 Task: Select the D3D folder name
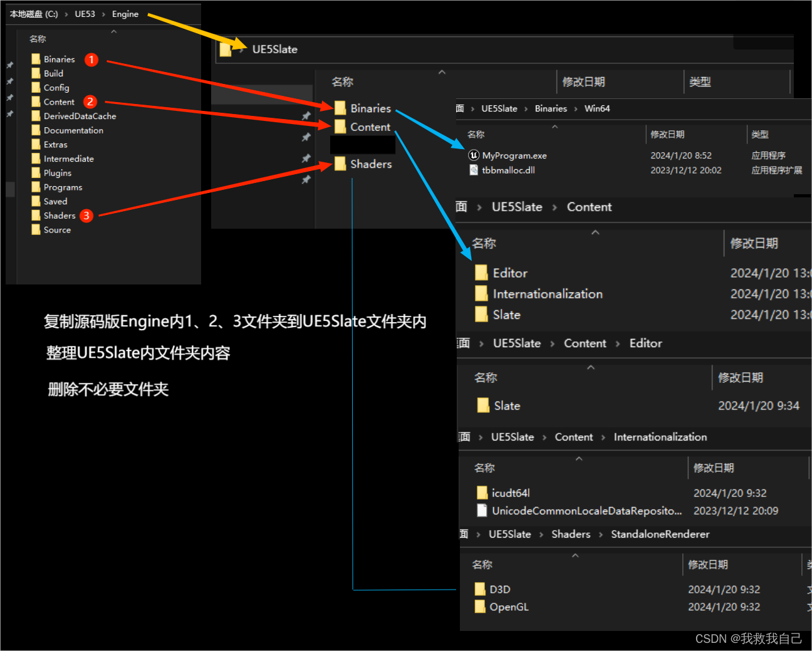(x=500, y=589)
